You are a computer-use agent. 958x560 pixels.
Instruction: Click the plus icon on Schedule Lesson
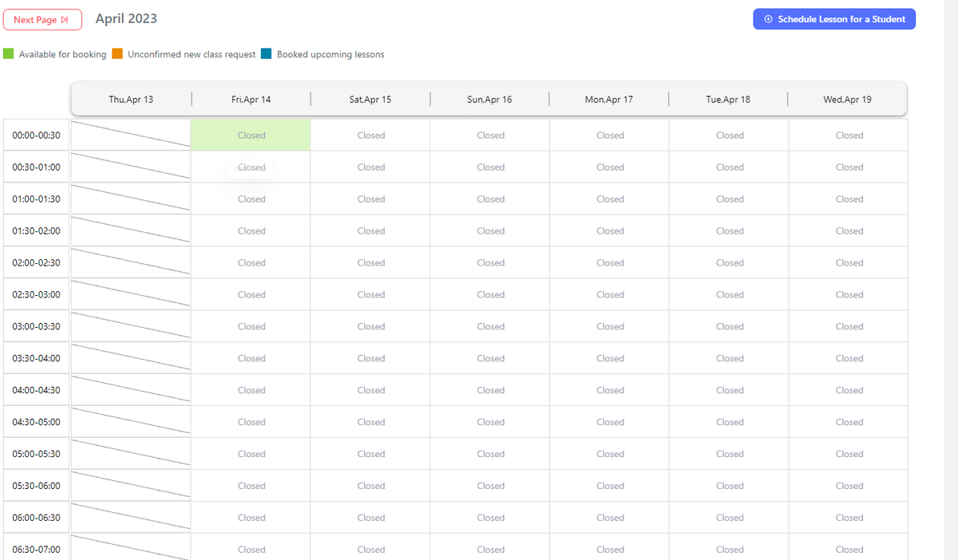point(769,19)
